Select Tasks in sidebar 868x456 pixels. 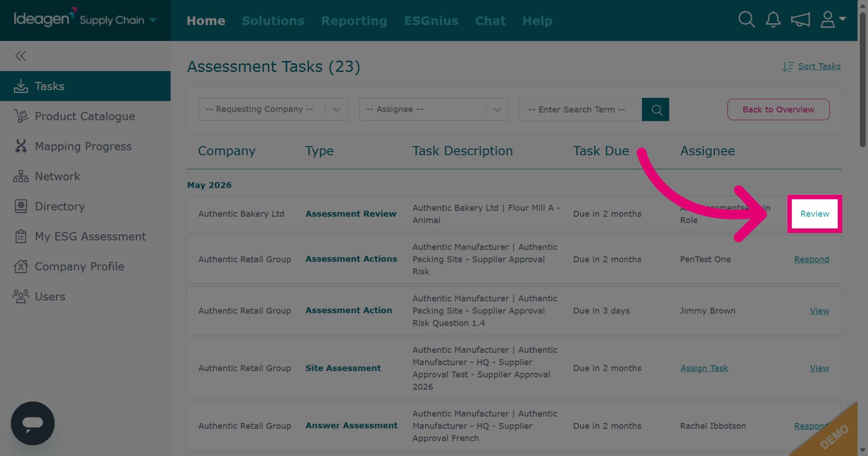85,86
